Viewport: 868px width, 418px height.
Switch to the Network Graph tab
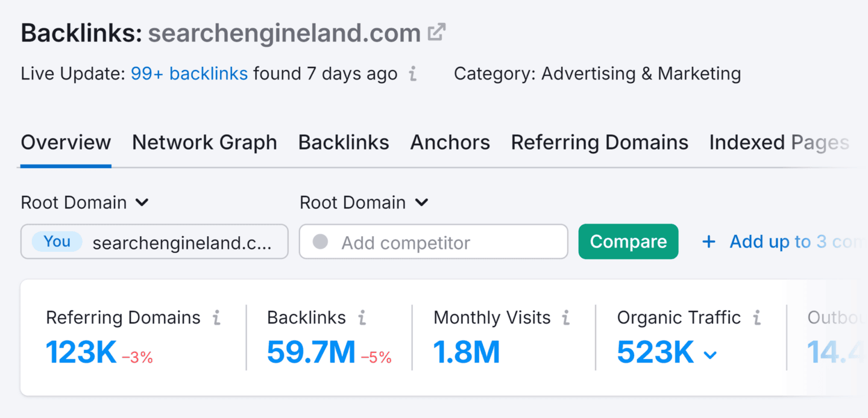point(204,143)
